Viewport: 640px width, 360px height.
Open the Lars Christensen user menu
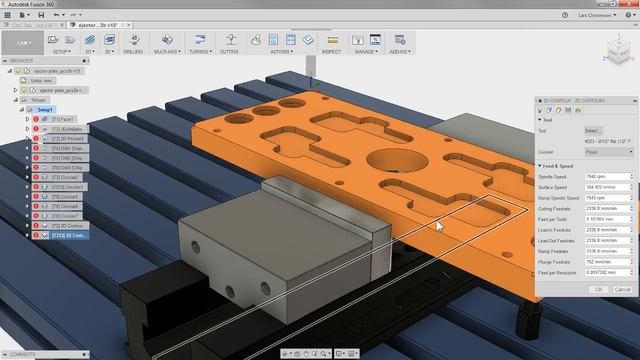click(597, 15)
